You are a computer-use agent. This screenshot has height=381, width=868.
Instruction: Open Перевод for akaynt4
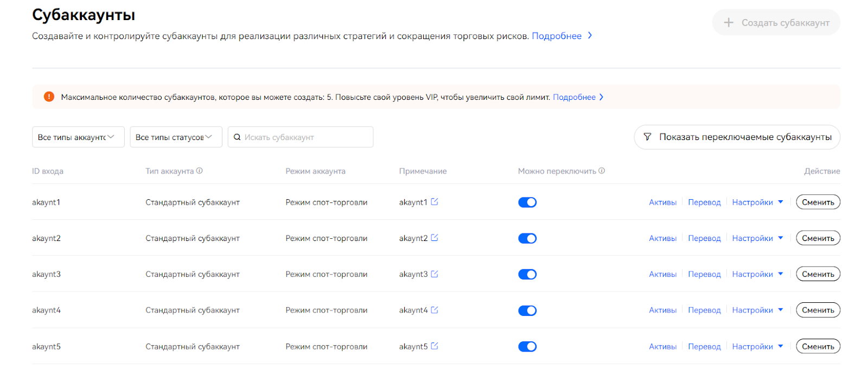click(x=704, y=310)
